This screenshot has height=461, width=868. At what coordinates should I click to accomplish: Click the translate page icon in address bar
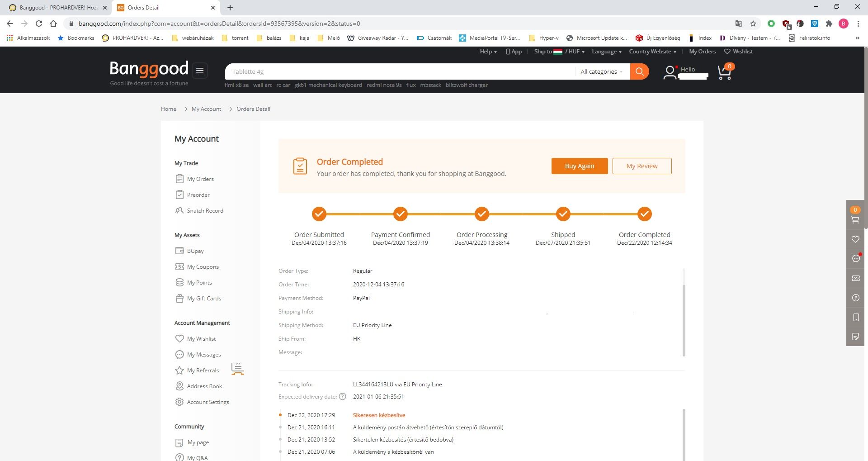(738, 24)
